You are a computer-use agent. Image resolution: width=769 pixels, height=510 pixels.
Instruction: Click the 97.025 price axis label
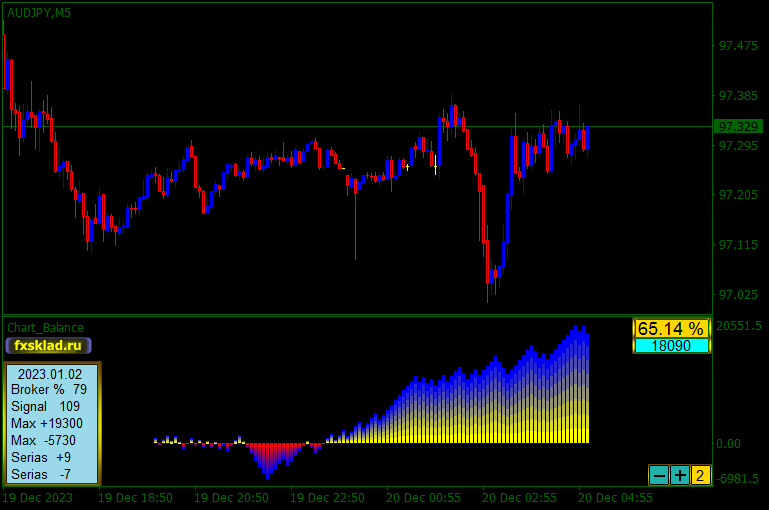(x=738, y=295)
